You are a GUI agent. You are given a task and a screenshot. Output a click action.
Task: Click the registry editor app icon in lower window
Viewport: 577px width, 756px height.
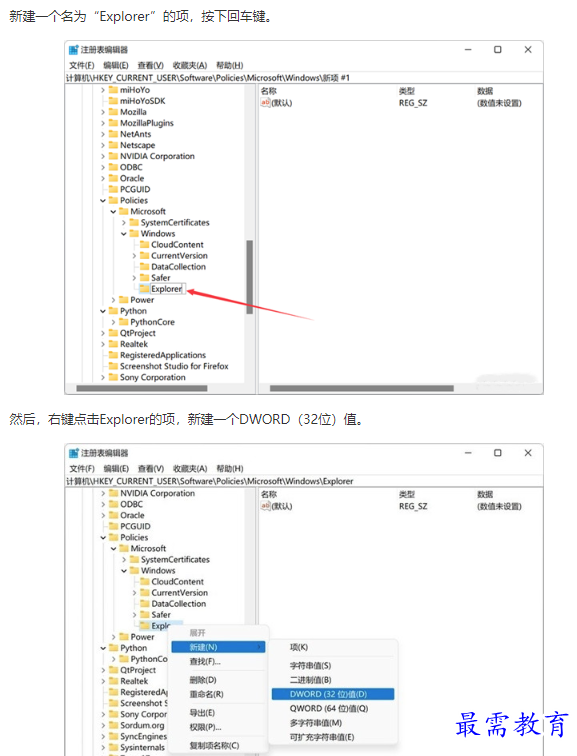tap(74, 453)
